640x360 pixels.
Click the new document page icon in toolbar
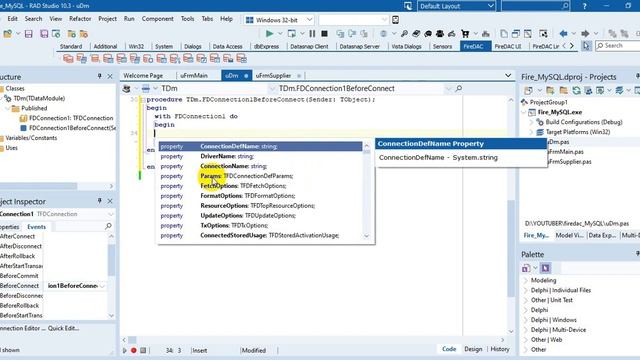coord(504,34)
